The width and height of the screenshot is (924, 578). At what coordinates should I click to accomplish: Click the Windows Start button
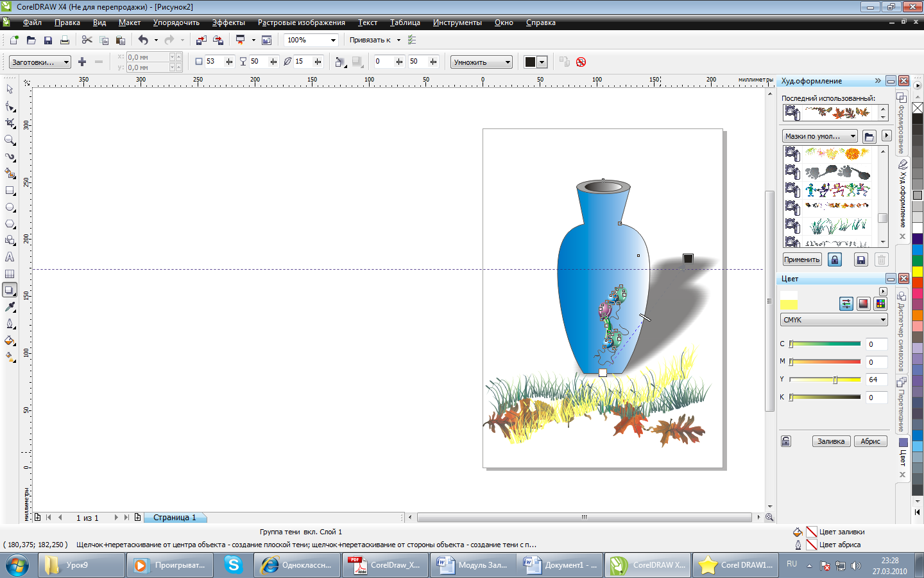tap(17, 566)
